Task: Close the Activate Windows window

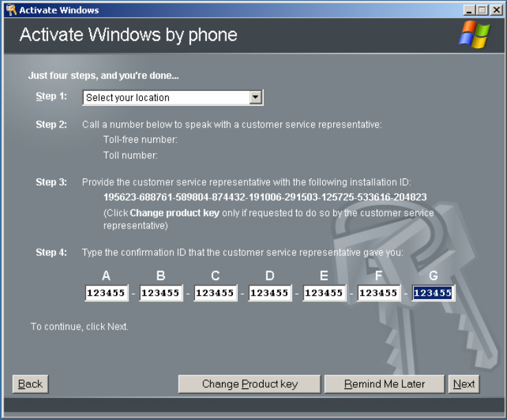Action: pyautogui.click(x=496, y=10)
